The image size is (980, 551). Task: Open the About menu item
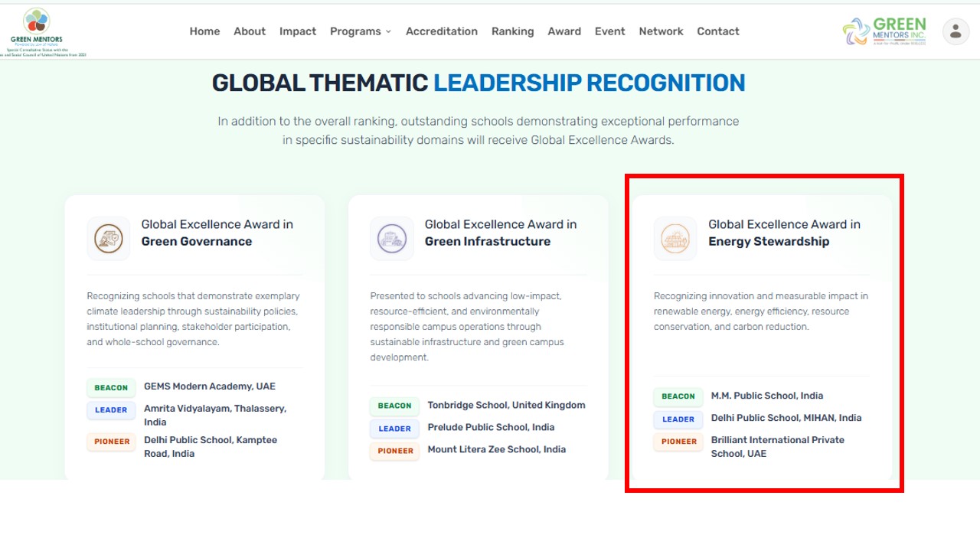click(x=250, y=31)
